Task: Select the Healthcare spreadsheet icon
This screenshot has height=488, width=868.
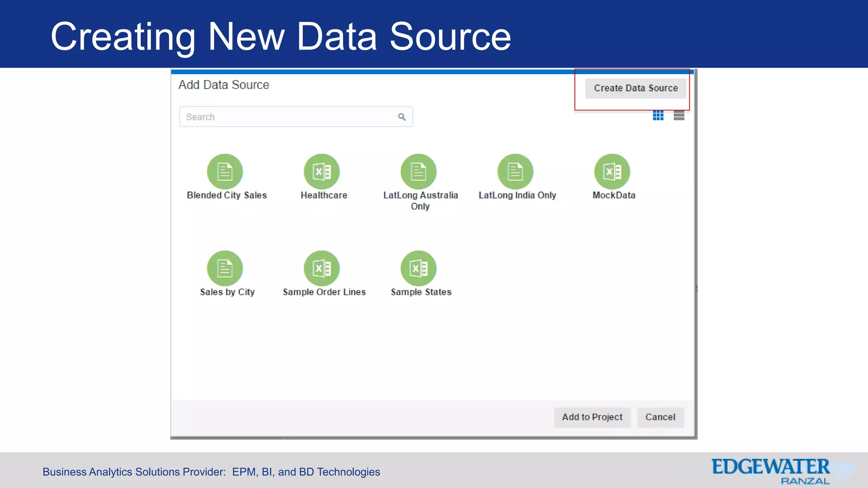Action: tap(322, 172)
